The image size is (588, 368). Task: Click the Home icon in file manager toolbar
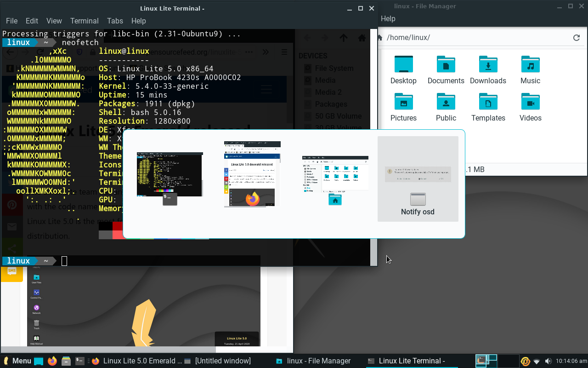point(379,37)
